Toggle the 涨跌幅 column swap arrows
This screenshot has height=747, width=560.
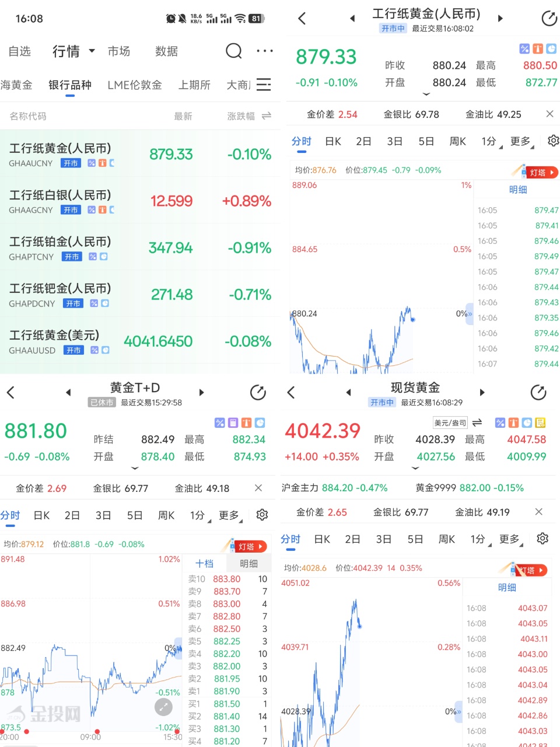click(267, 116)
